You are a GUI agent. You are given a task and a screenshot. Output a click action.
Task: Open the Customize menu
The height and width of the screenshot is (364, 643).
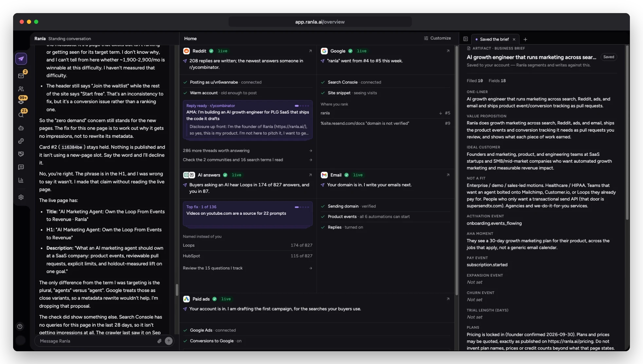point(437,38)
